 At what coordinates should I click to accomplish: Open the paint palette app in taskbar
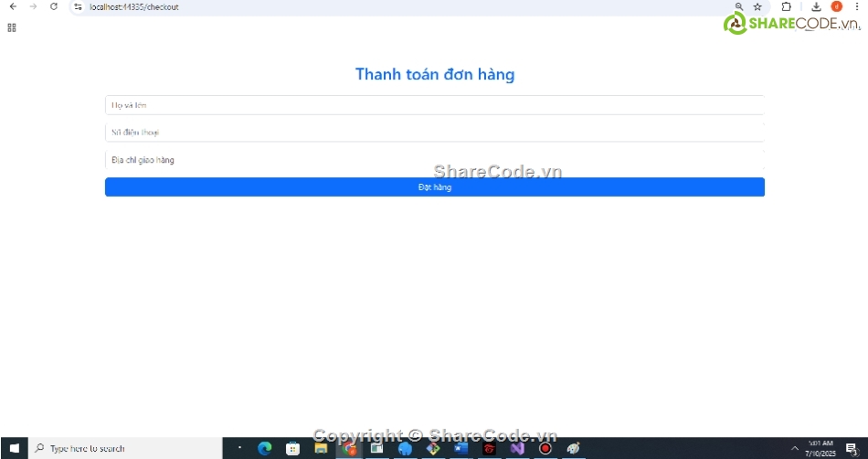pos(573,448)
